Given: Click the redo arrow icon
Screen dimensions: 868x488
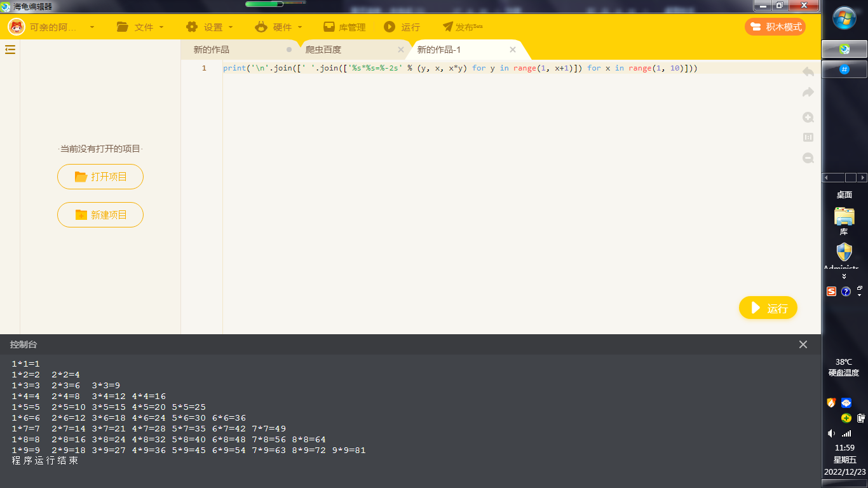Looking at the screenshot, I should (808, 93).
